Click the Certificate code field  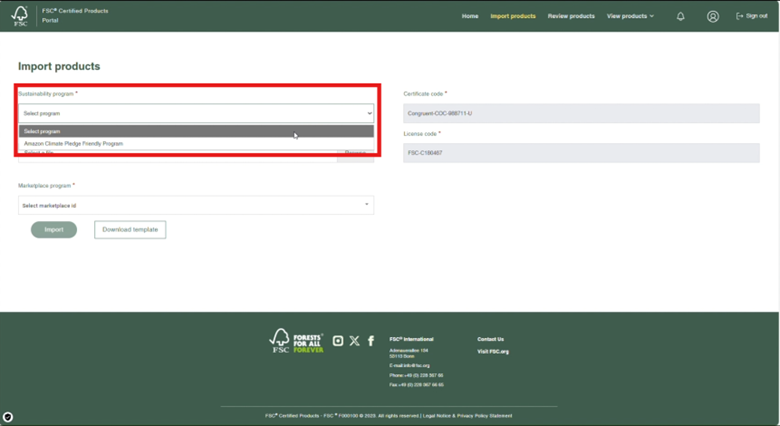coord(581,113)
